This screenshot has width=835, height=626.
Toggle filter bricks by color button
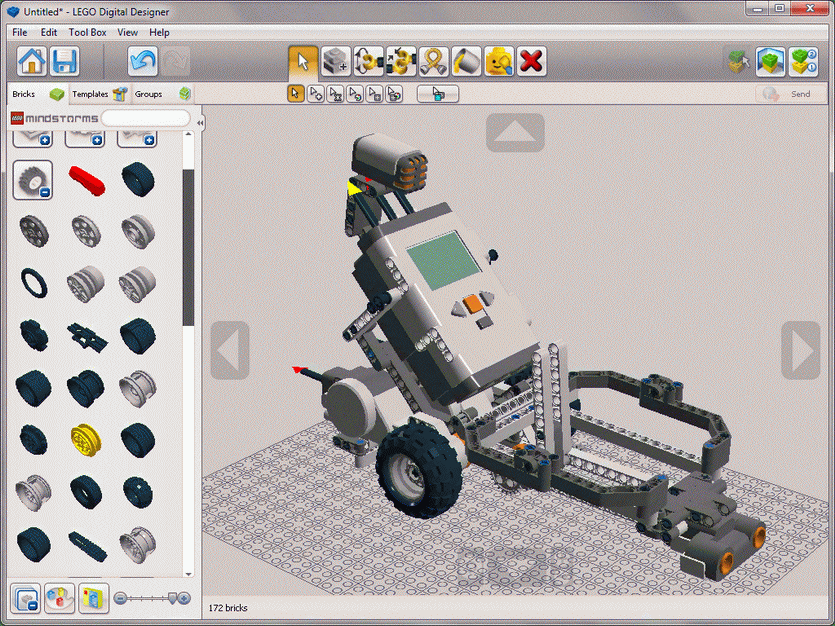pos(60,598)
